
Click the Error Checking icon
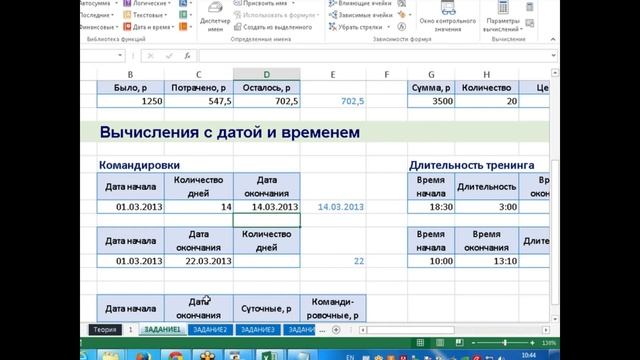point(402,15)
